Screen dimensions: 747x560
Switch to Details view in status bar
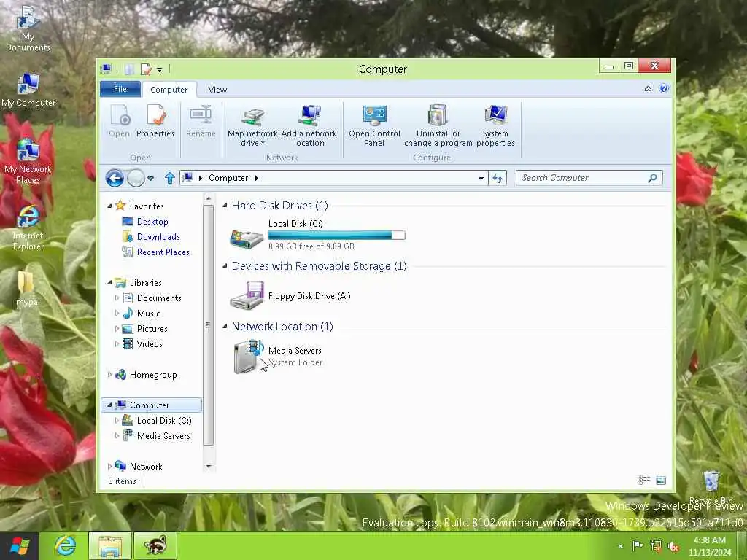point(644,481)
